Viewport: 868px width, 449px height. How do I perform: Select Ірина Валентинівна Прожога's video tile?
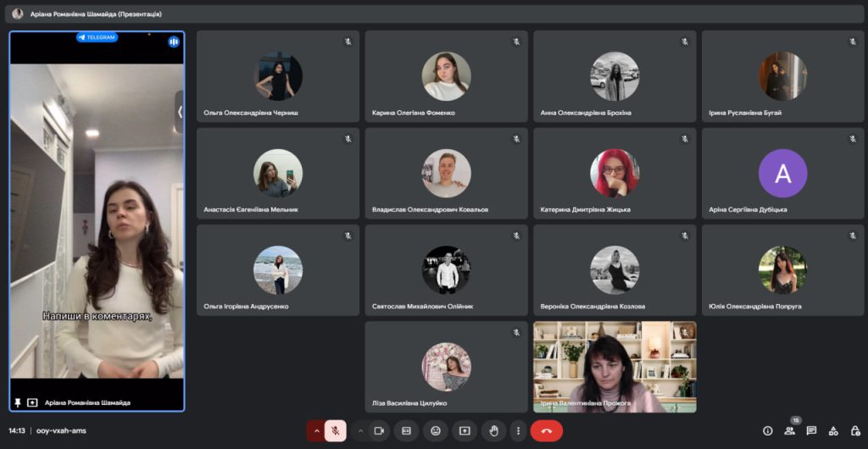tap(615, 366)
